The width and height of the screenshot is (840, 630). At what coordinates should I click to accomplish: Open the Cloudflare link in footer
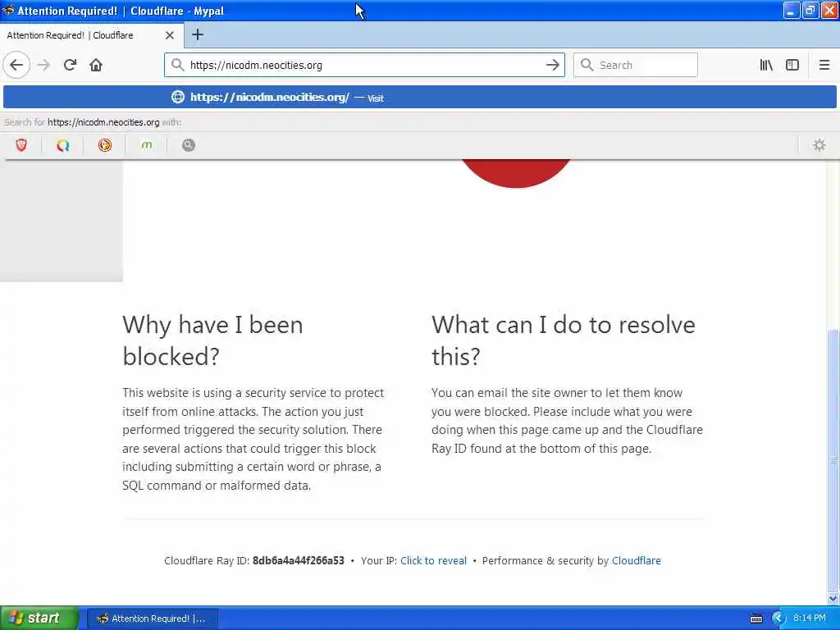click(x=636, y=560)
